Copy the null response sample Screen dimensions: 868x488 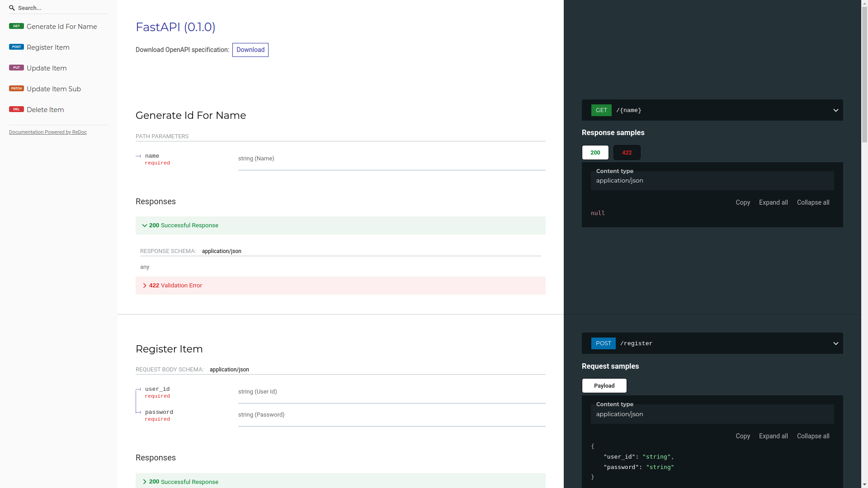(x=742, y=202)
